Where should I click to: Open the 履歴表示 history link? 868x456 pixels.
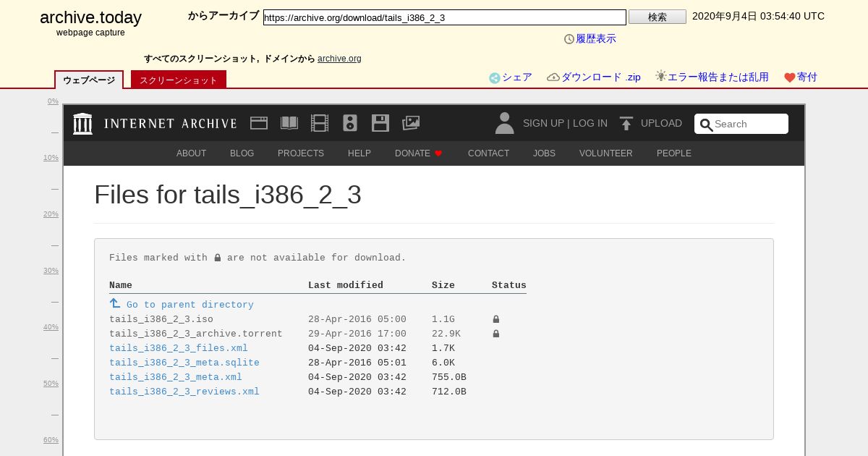click(596, 39)
